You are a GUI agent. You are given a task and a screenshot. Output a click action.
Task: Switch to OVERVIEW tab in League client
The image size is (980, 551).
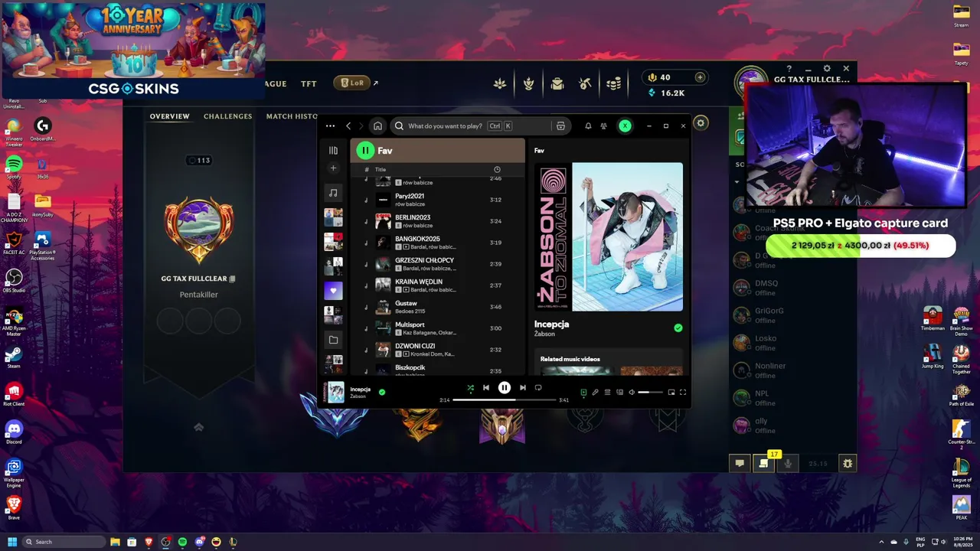pos(170,116)
